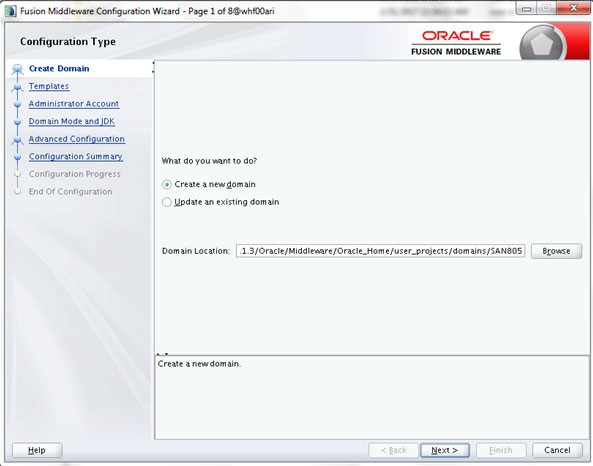Click the 'Create a new domain.' description text
This screenshot has height=466, width=593.
pos(199,364)
